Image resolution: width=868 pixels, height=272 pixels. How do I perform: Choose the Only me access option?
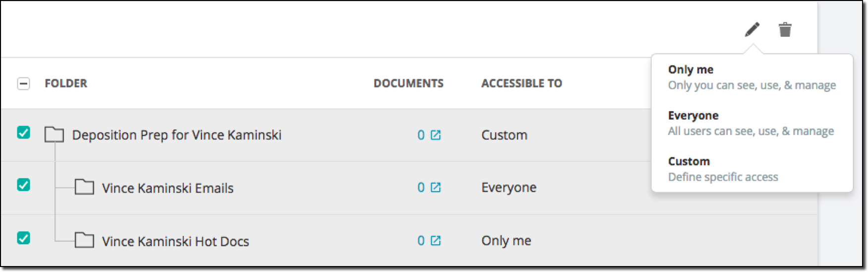coord(752,77)
